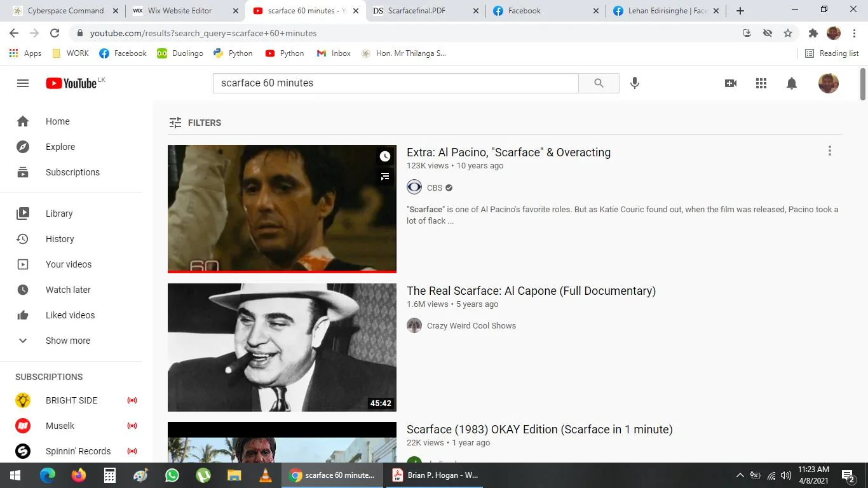
Task: Open WhatsApp from taskbar
Action: [x=172, y=475]
